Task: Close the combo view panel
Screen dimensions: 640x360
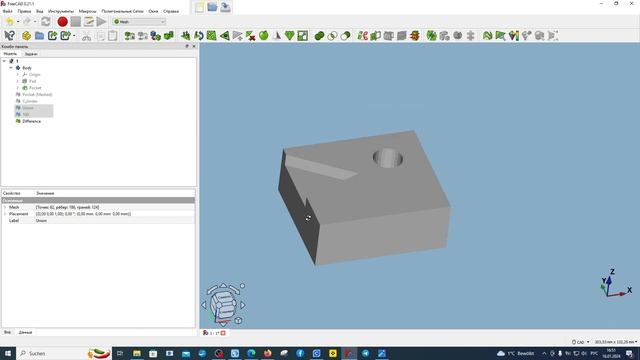Action: tap(194, 47)
